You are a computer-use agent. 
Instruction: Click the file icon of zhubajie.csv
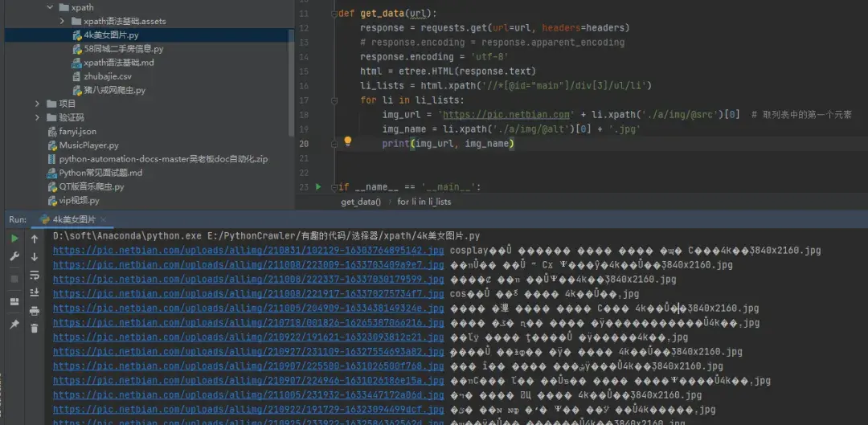click(x=77, y=76)
